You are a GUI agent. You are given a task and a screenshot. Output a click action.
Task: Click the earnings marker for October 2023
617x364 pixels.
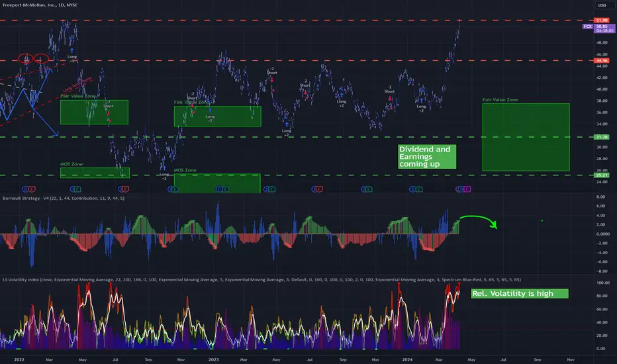click(x=369, y=189)
